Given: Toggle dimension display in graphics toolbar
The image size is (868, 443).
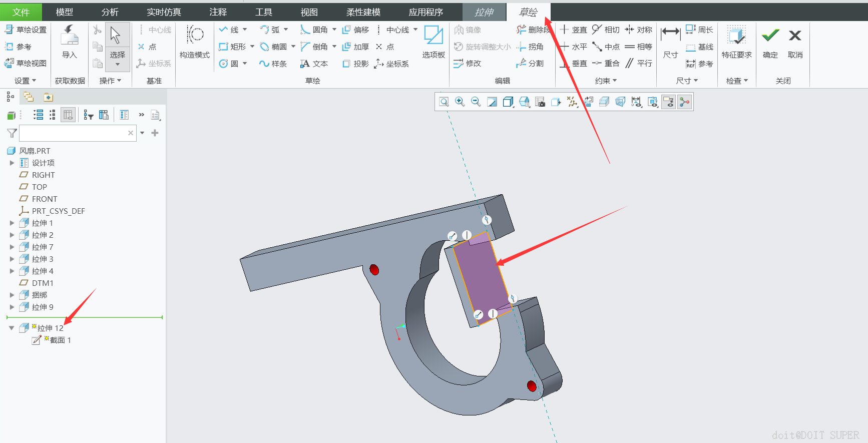Looking at the screenshot, I should coord(636,102).
